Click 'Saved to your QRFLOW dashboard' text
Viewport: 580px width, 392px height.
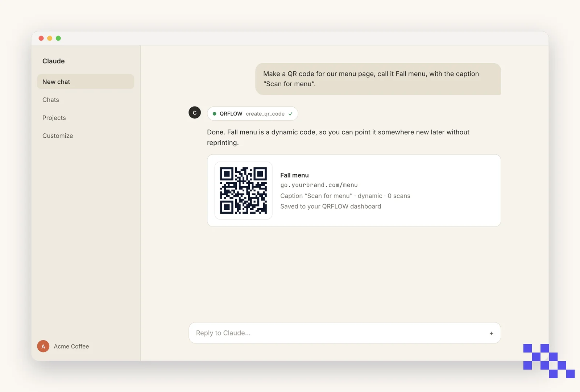331,207
